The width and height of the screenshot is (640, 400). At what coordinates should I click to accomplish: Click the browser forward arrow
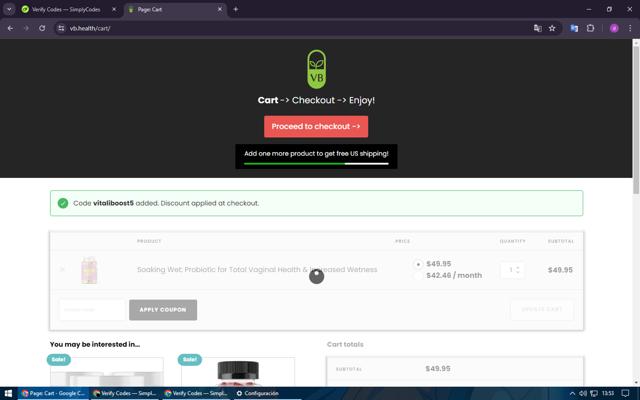(26, 28)
